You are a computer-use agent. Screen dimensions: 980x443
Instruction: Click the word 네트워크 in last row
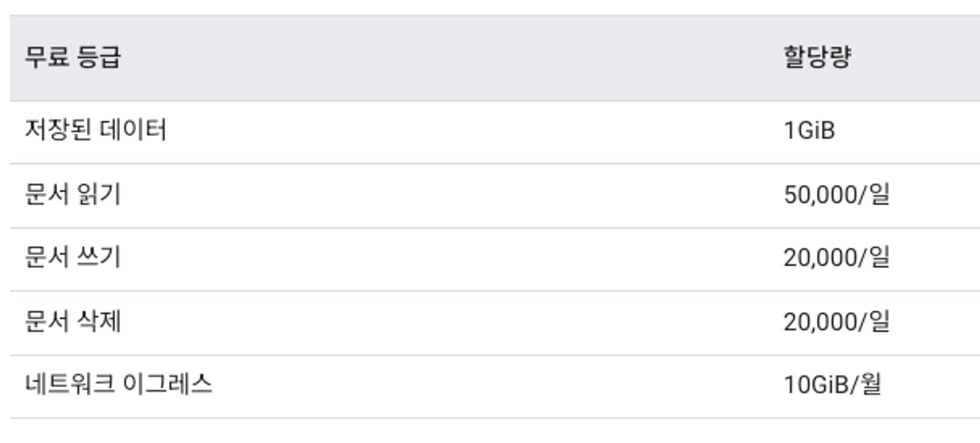coord(70,384)
